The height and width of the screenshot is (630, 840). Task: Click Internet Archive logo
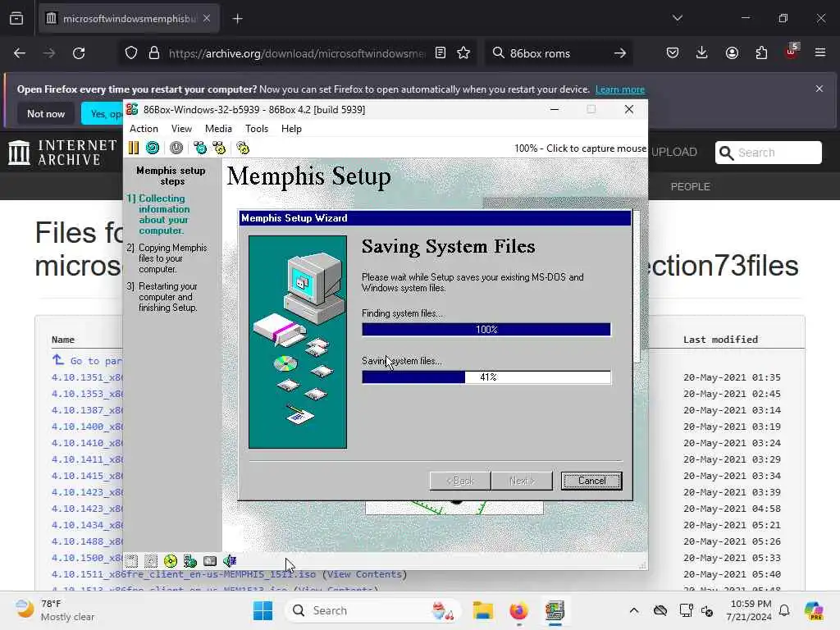[x=62, y=153]
